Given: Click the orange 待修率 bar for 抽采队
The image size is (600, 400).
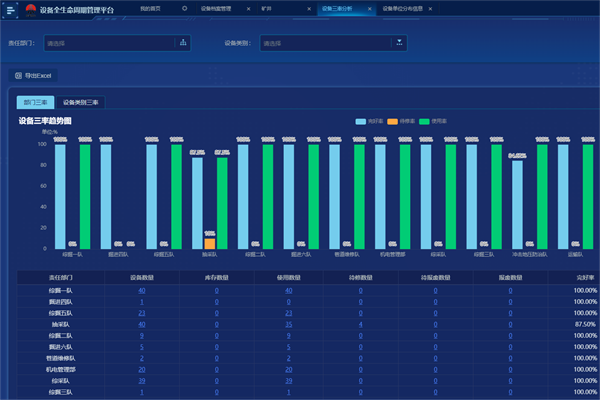Looking at the screenshot, I should click(x=209, y=243).
